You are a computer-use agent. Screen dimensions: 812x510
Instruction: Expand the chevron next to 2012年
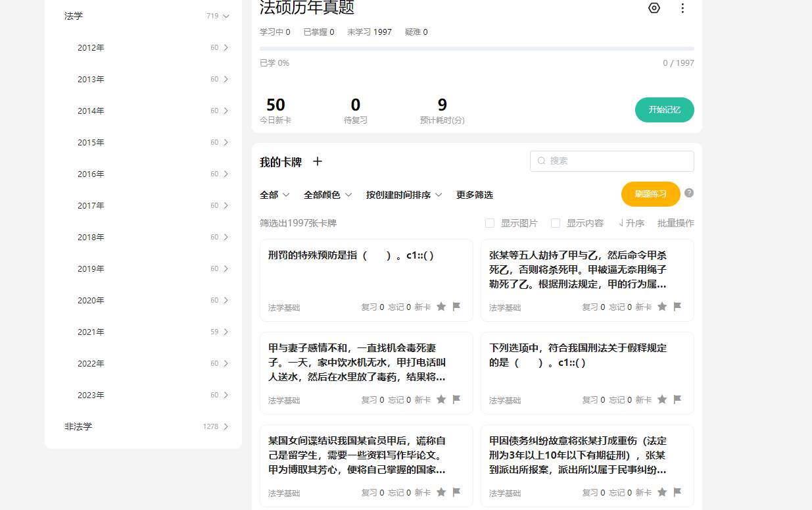click(226, 47)
